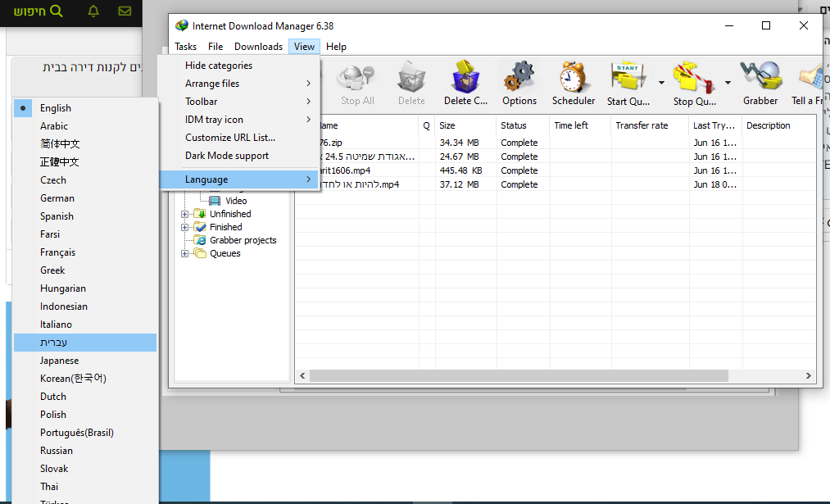The height and width of the screenshot is (504, 830).
Task: Select Français language
Action: coord(85,252)
